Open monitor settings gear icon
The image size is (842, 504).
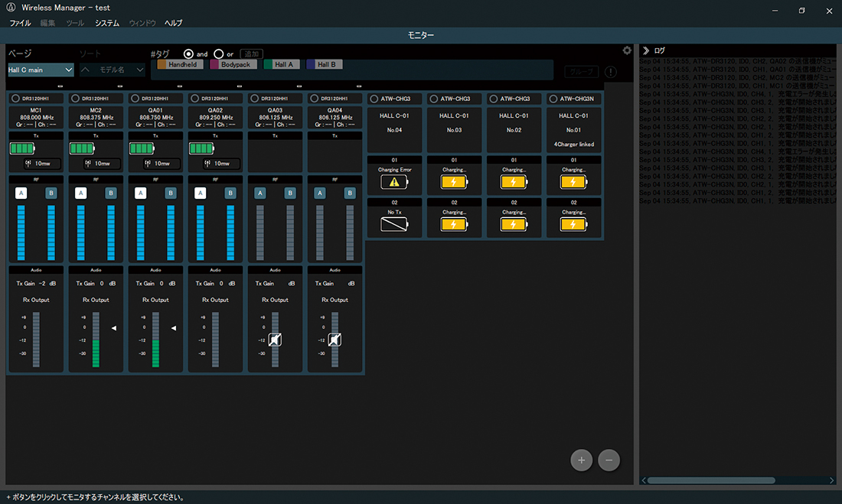(627, 50)
